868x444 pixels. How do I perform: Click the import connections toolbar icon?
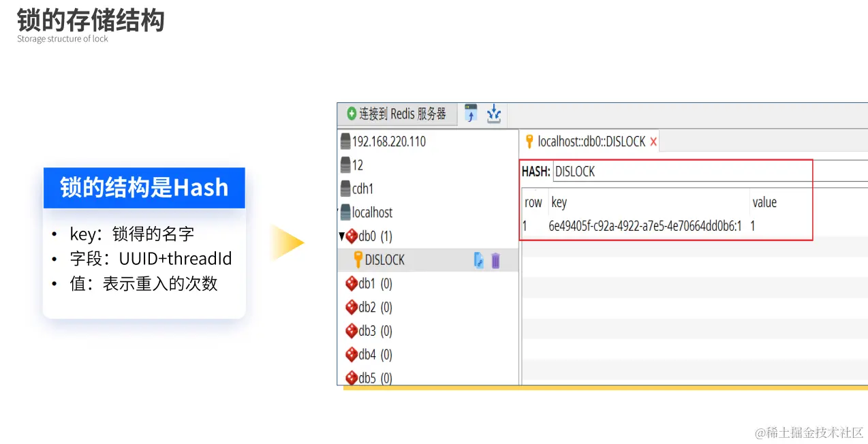pyautogui.click(x=471, y=114)
